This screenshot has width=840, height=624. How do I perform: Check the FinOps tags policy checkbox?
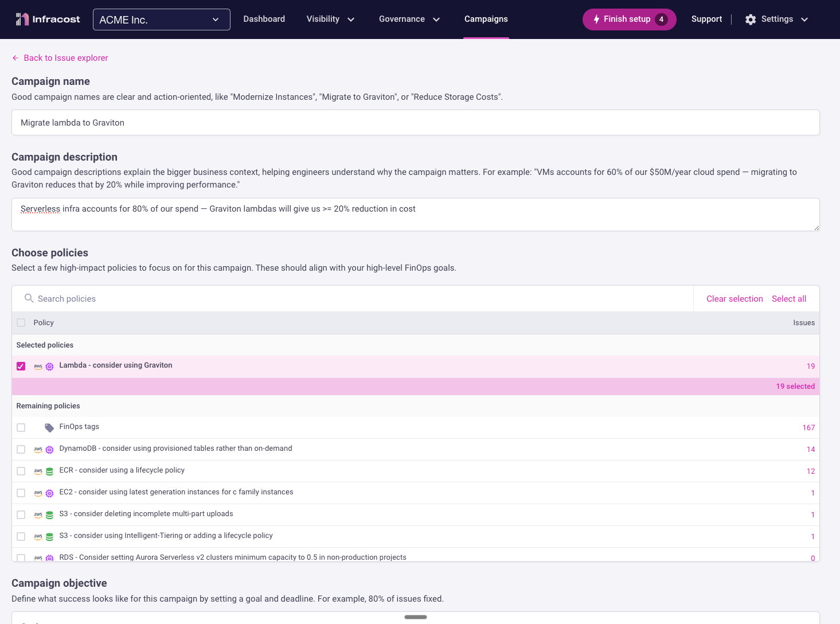21,428
